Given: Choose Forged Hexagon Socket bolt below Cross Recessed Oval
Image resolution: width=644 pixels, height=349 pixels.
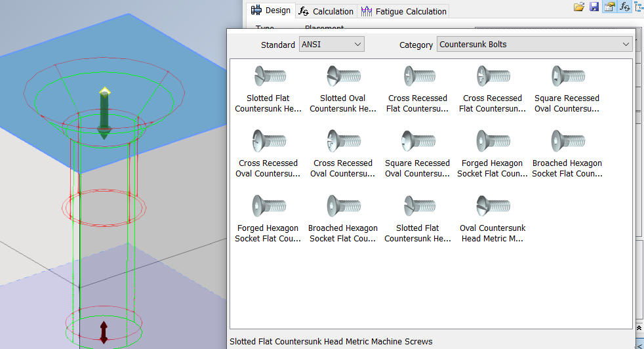Looking at the screenshot, I should click(268, 218).
